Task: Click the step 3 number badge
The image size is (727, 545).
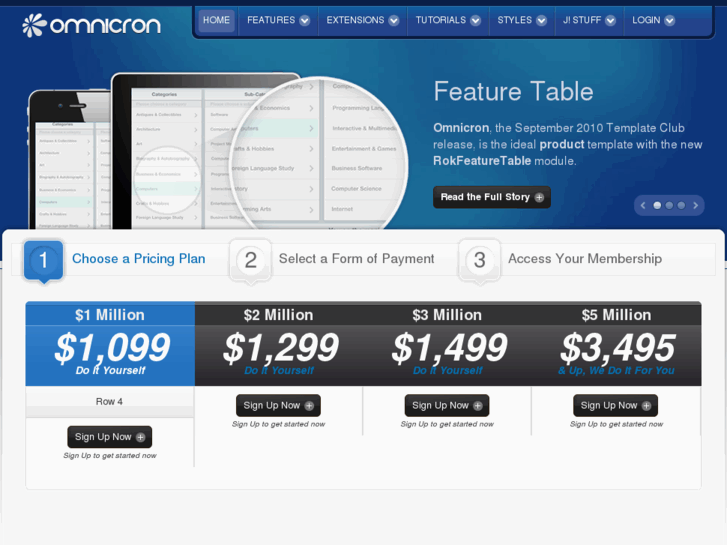Action: (x=479, y=261)
